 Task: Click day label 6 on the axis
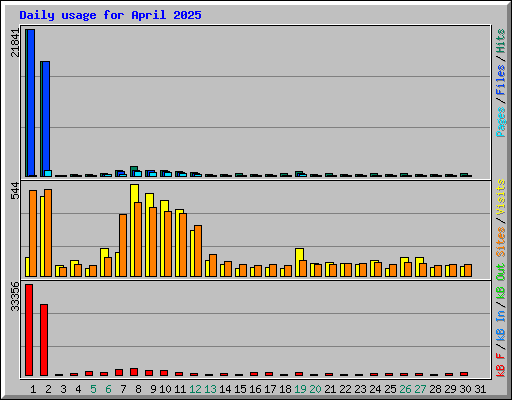click(108, 389)
